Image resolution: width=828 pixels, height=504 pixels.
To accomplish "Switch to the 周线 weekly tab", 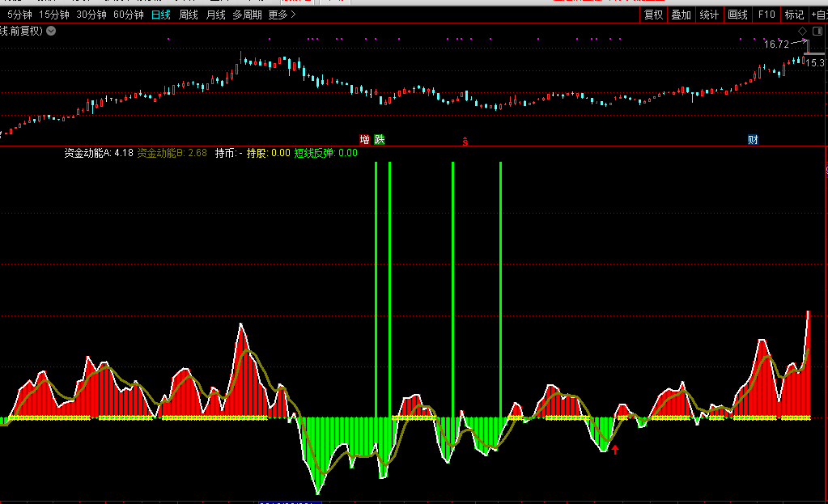I will click(188, 15).
